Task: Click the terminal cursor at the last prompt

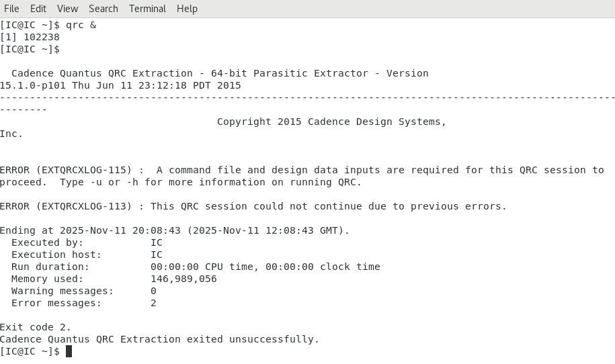Action: (x=69, y=351)
